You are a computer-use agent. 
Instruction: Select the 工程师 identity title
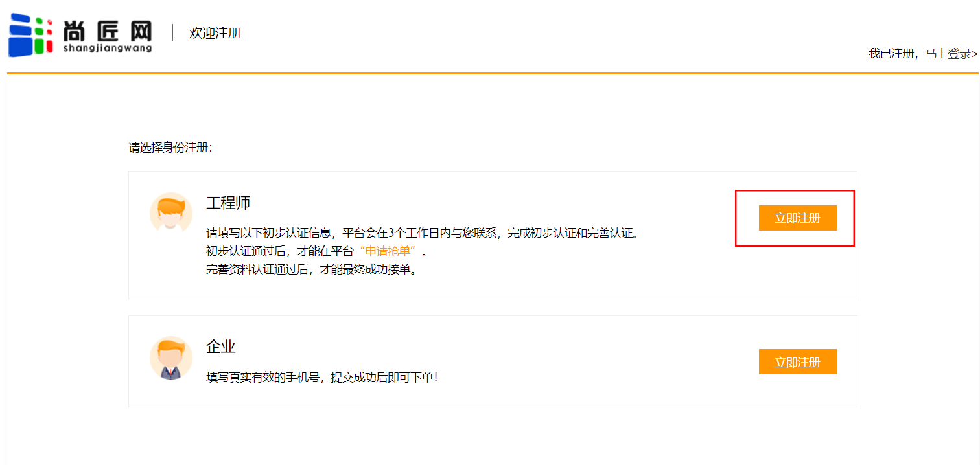tap(228, 203)
